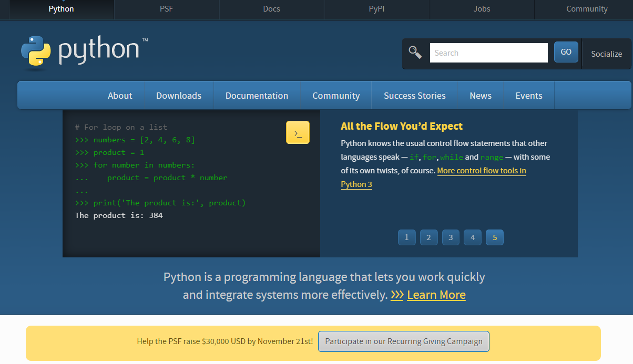The image size is (633, 364).
Task: Open the Python tab in the top bar
Action: click(61, 9)
